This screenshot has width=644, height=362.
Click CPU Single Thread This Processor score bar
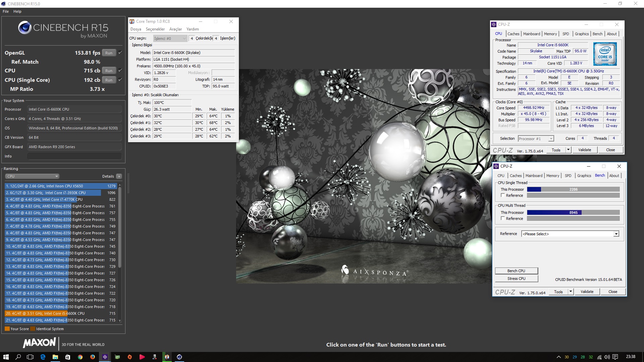tap(573, 189)
